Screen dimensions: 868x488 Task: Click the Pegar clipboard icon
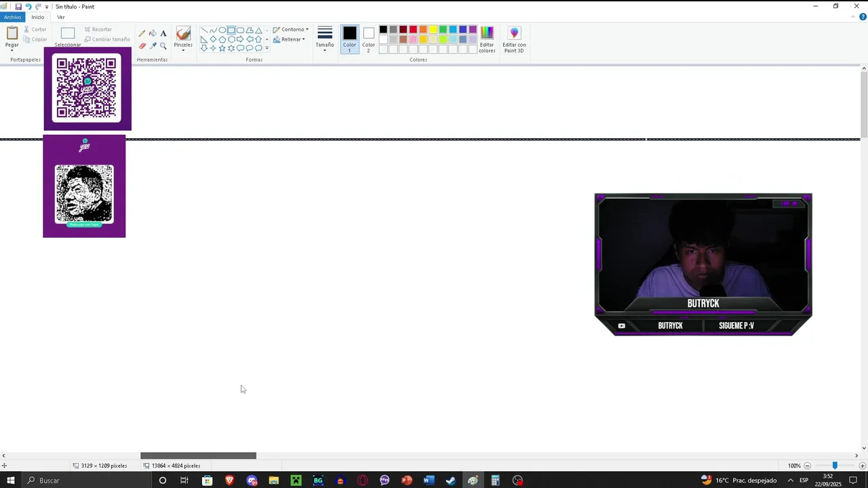[x=12, y=33]
